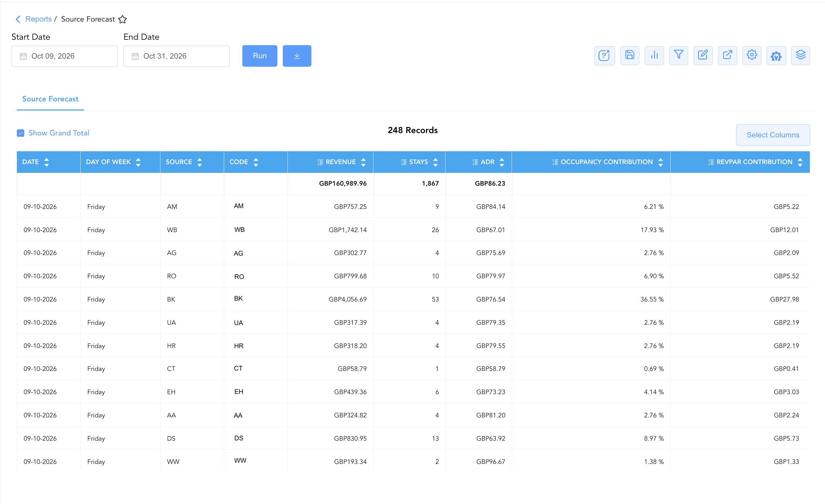Sort by REVPAR CONTRIBUTION column arrows
Viewport: 825px width, 504px height.
pos(800,162)
